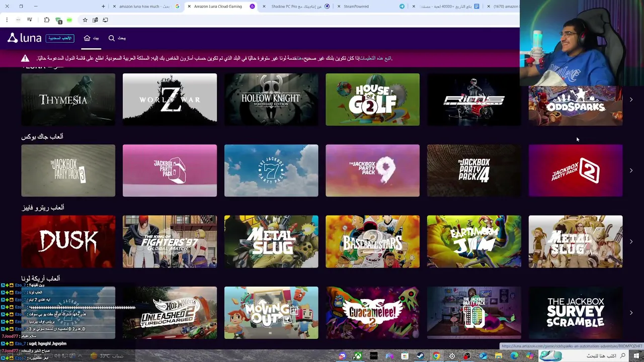Open the Baseball Stars 2 tile
The image size is (644, 362).
tap(372, 241)
